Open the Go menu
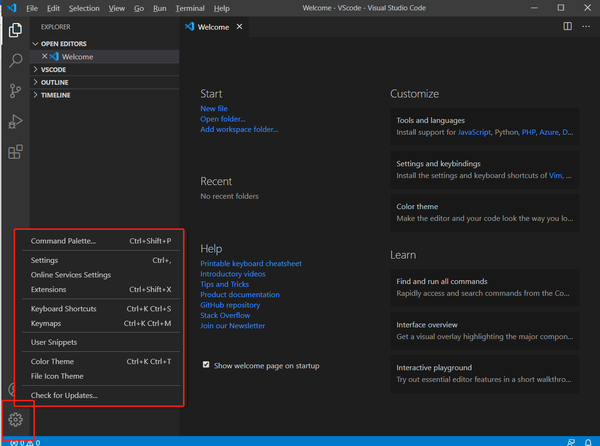The width and height of the screenshot is (600, 446). [139, 8]
